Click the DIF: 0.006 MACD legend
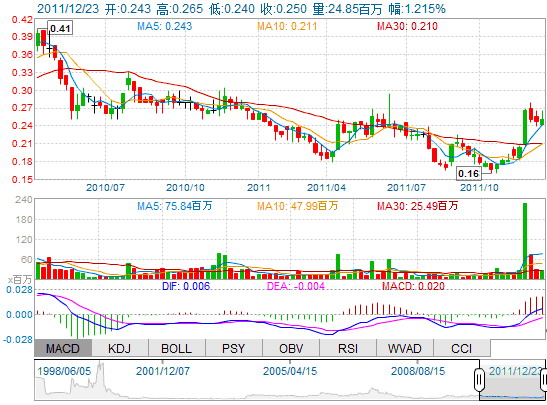547x405 pixels. (x=186, y=286)
